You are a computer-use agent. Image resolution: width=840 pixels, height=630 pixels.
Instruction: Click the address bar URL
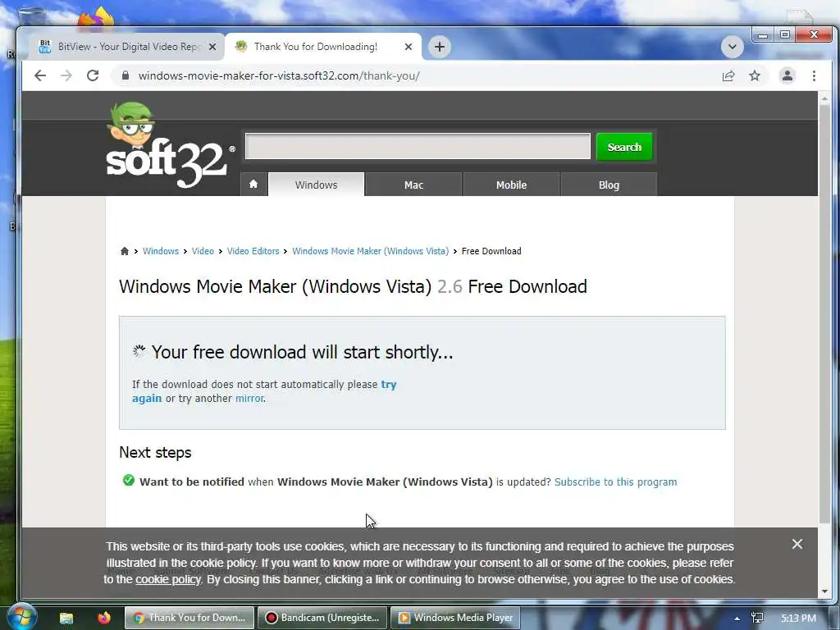279,75
